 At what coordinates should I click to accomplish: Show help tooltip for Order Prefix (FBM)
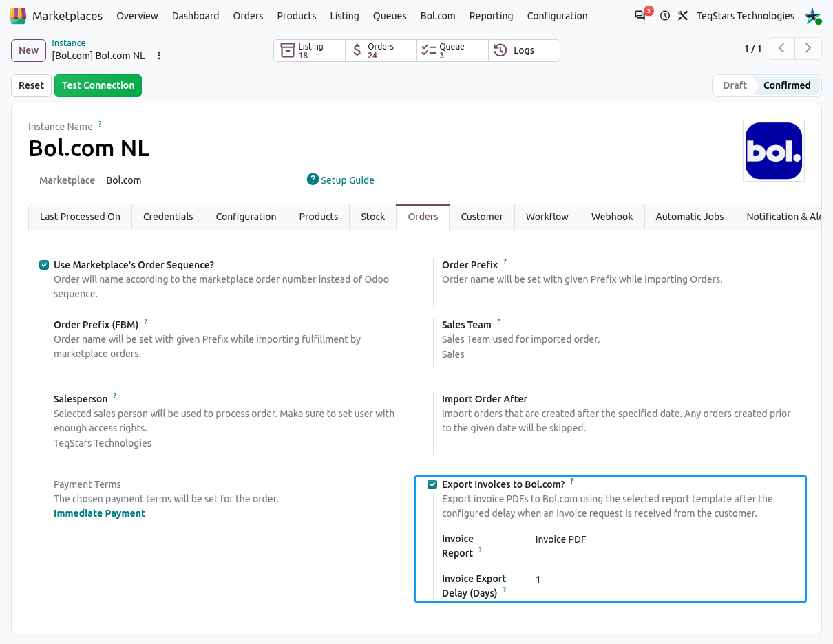pos(146,321)
